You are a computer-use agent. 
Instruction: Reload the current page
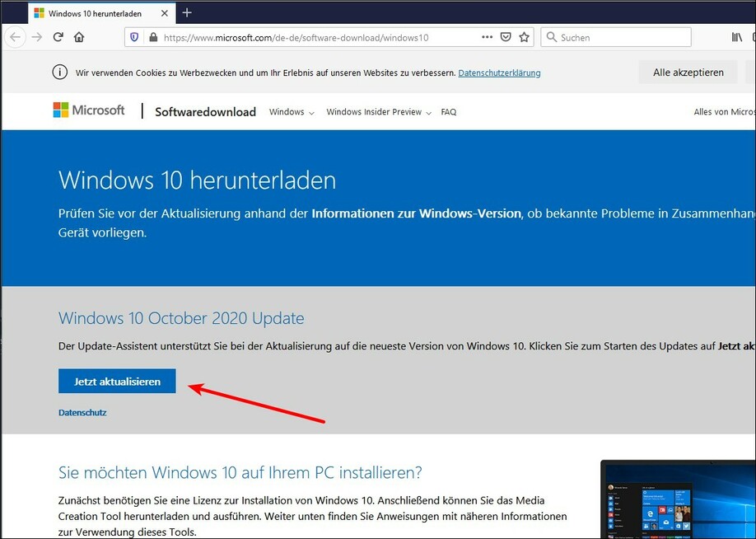point(58,37)
